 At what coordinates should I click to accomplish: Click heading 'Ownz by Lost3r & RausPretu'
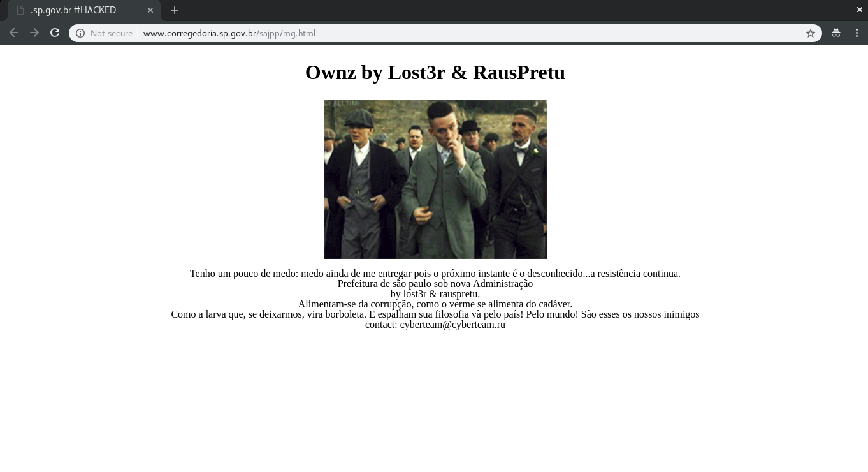pos(435,72)
